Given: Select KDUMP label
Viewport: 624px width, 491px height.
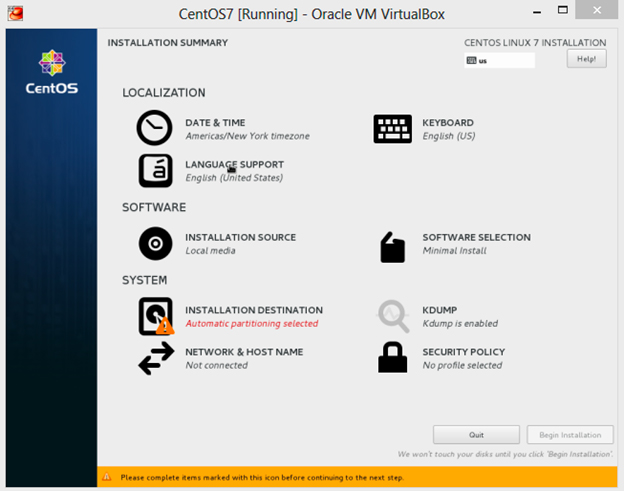Looking at the screenshot, I should [439, 310].
